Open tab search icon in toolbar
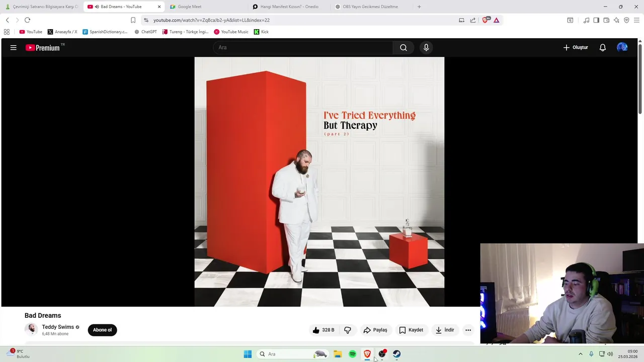Screen dimensions: 644x362 570,20
